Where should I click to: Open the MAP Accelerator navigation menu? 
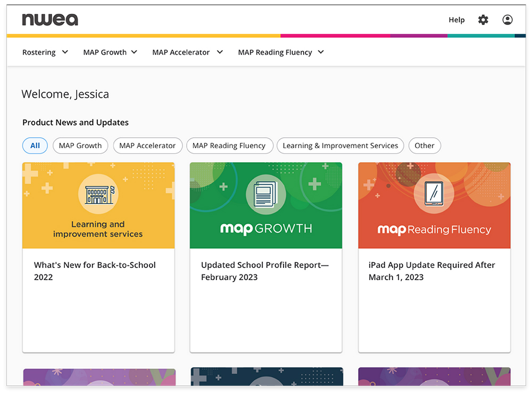pyautogui.click(x=181, y=52)
